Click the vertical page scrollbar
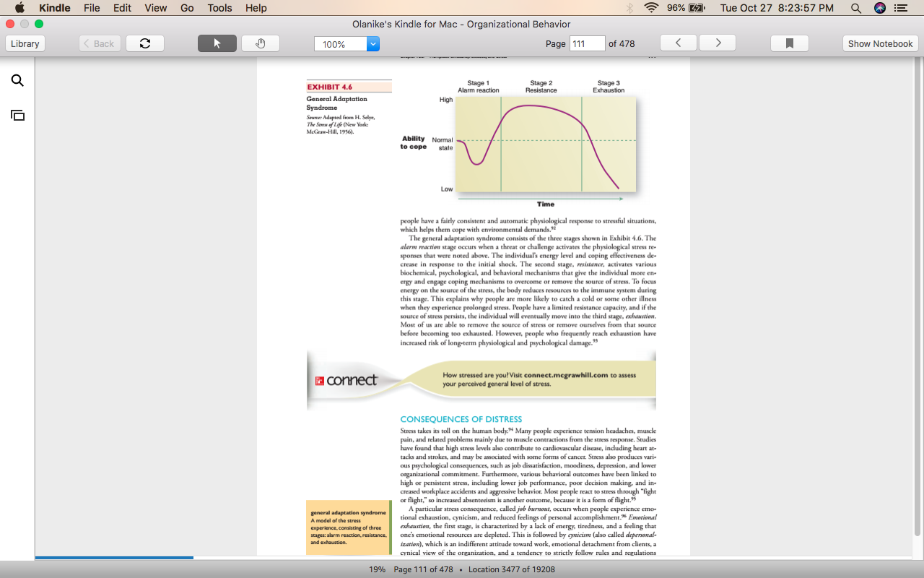Screen dimensions: 924x578 (x=918, y=296)
